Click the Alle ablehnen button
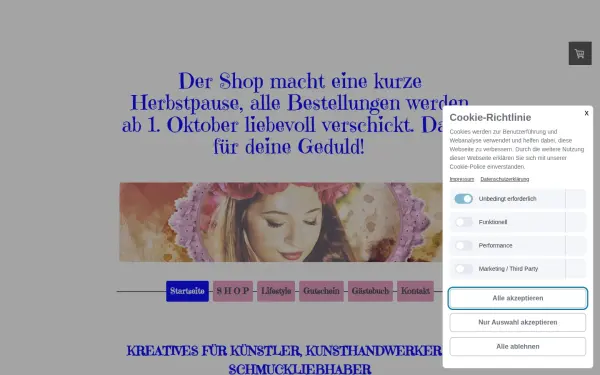600x375 pixels. coord(518,346)
